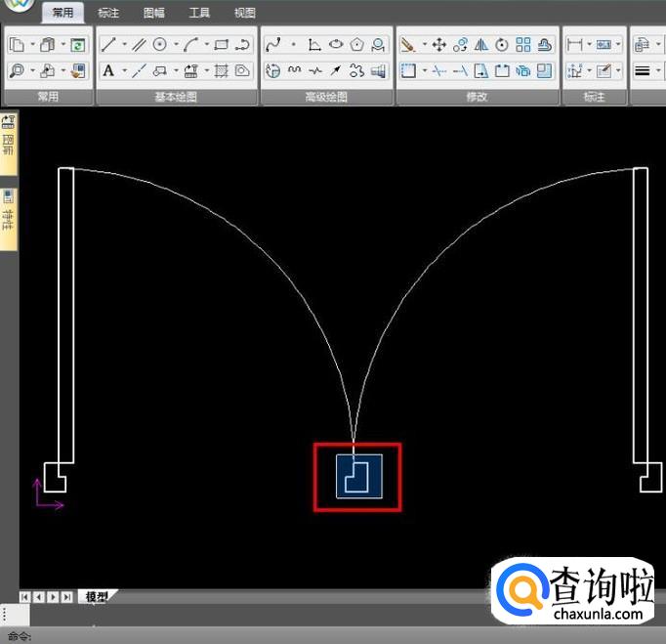Image resolution: width=666 pixels, height=644 pixels.
Task: Click the Array tool (four squares)
Action: point(523,45)
